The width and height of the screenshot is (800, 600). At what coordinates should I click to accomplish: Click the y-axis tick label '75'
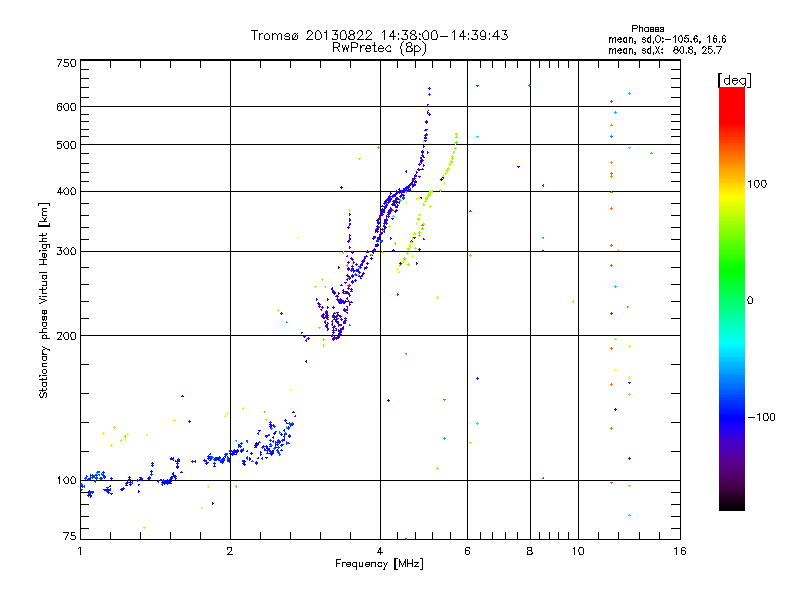(x=70, y=536)
